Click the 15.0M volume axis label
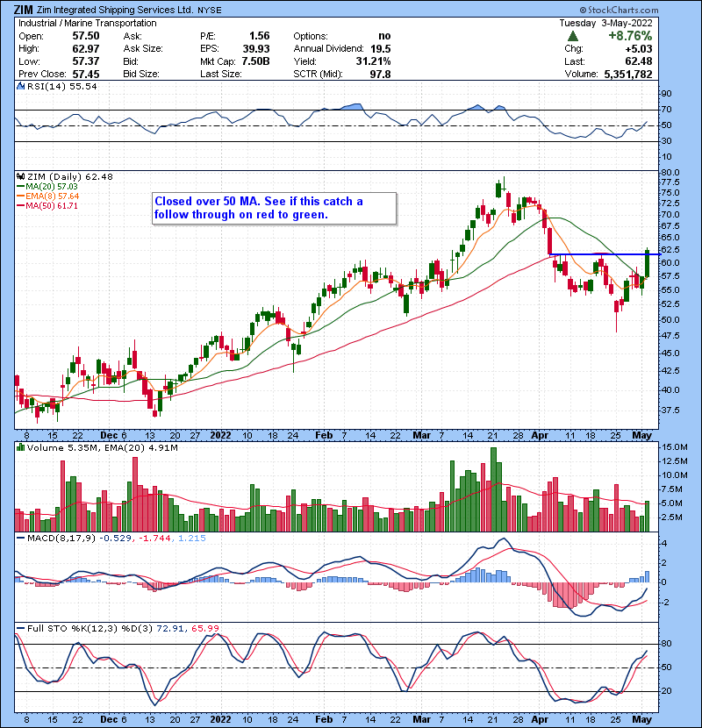 [675, 447]
